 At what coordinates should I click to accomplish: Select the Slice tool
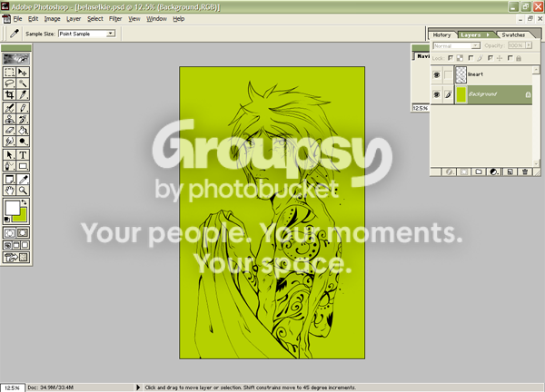[23, 94]
